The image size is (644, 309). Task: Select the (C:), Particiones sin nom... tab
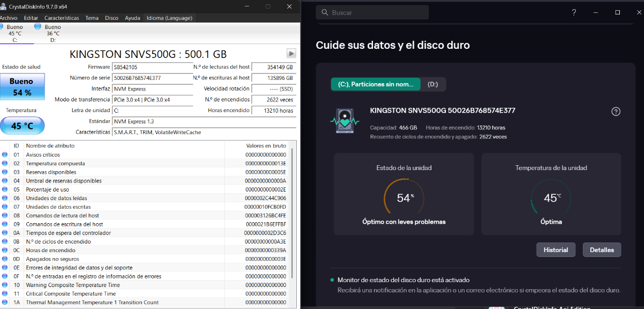tap(376, 84)
